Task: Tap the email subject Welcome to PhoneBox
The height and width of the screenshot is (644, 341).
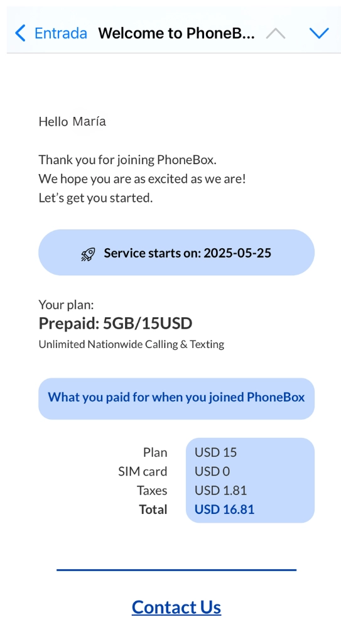Action: coord(176,33)
